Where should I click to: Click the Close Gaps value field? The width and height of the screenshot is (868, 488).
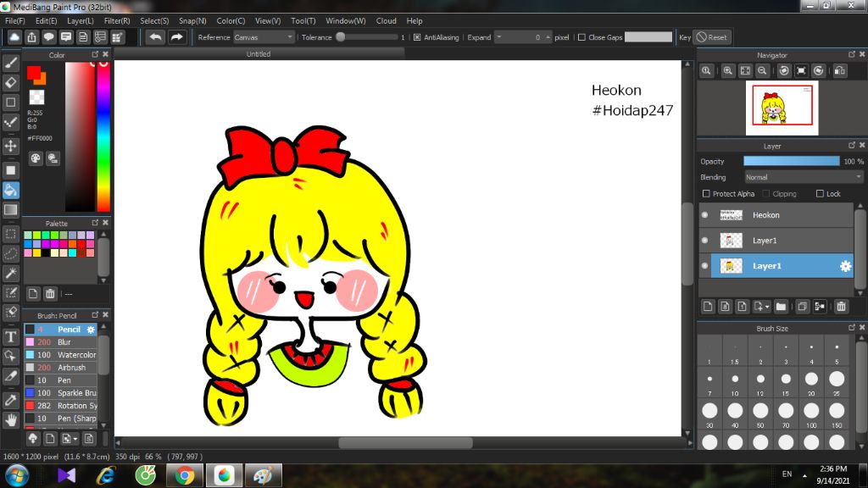pos(648,37)
